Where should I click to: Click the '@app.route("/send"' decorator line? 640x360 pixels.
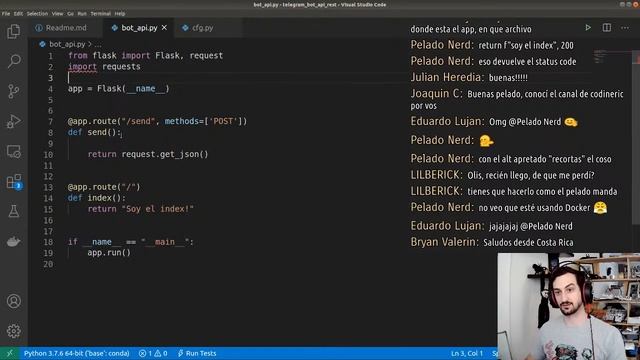(x=157, y=121)
